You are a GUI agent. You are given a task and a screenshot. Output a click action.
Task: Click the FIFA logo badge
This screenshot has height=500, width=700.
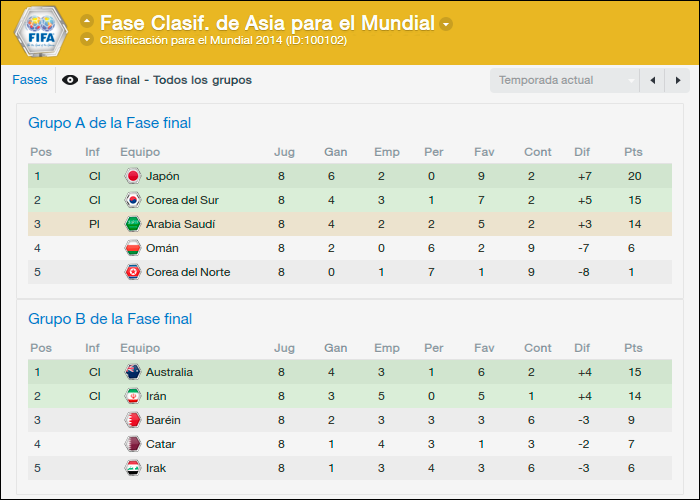(x=41, y=31)
